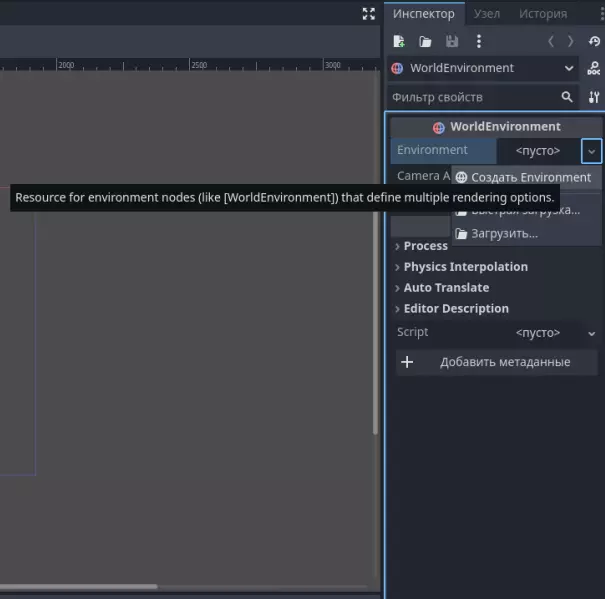Image resolution: width=605 pixels, height=599 pixels.
Task: Expand the Process section
Action: pos(426,246)
